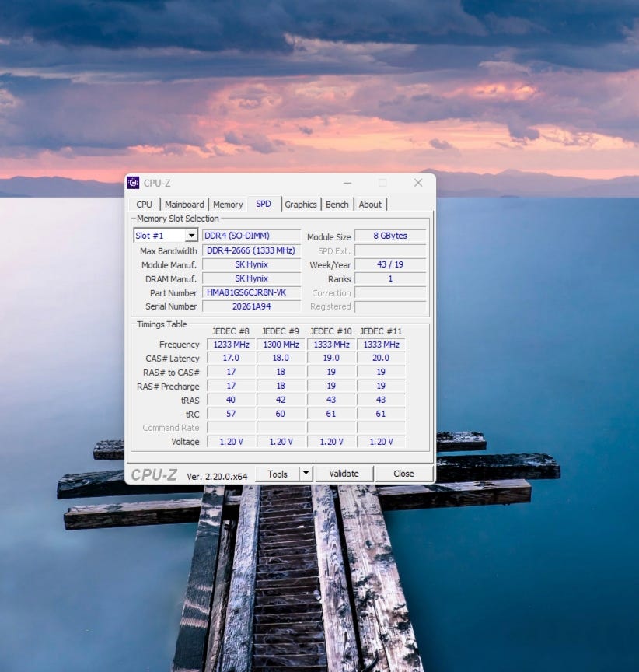Click the Tools button

[277, 474]
